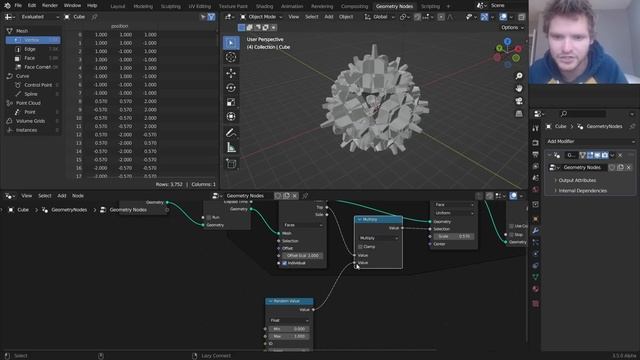Select the Add Cube tool in the viewport toolbar

coord(231,164)
